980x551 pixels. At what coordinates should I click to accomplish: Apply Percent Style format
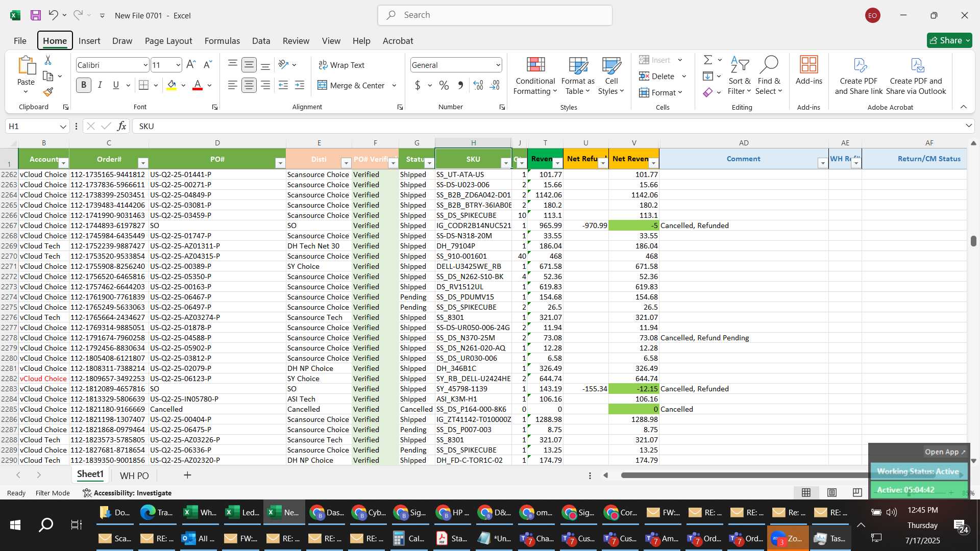(x=444, y=85)
